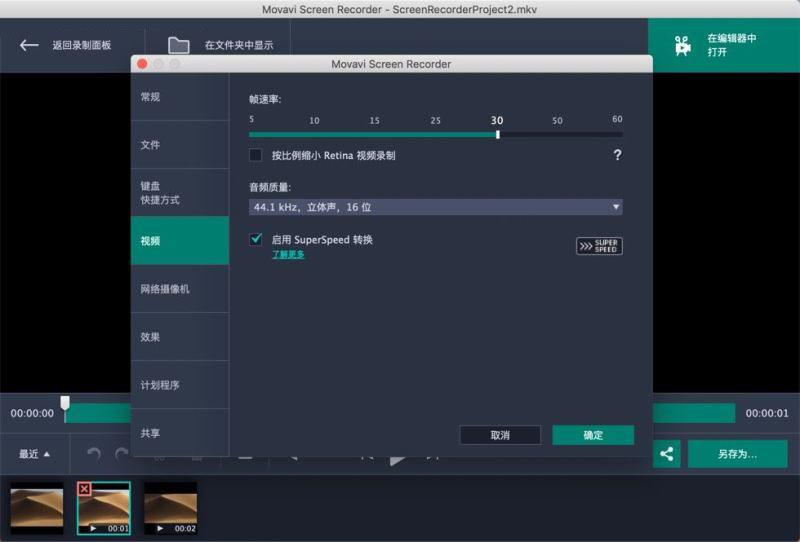Open the 共享 sharing tab
Screen dimensions: 800x542
[180, 433]
